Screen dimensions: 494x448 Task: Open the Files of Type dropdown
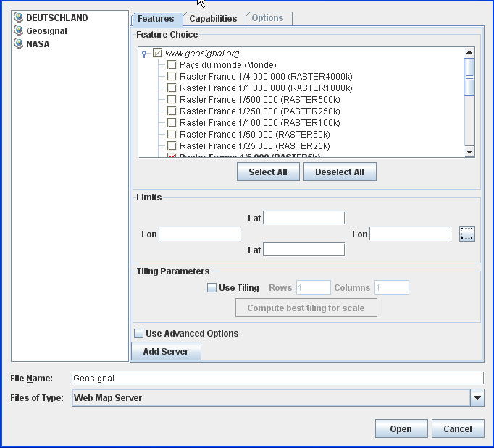[477, 398]
